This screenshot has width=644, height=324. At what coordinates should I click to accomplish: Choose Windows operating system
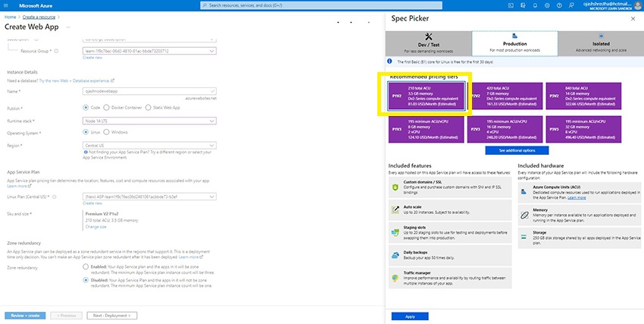(106, 132)
